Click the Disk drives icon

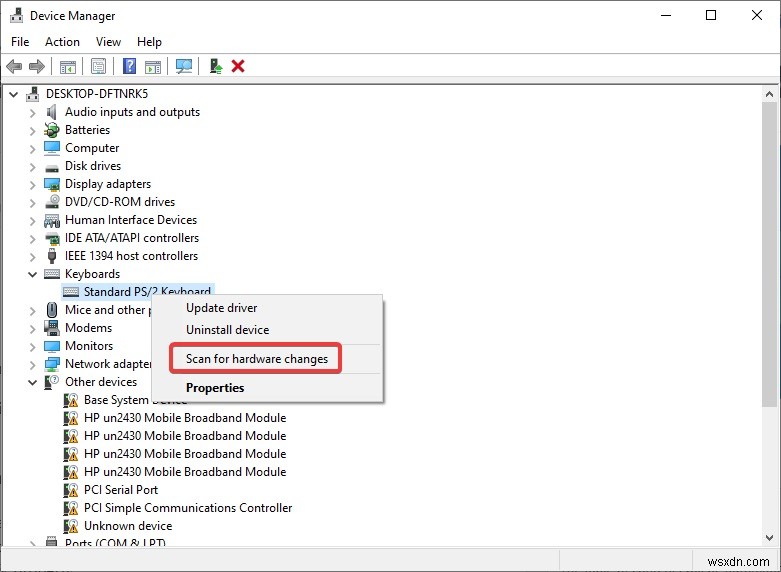pos(52,167)
